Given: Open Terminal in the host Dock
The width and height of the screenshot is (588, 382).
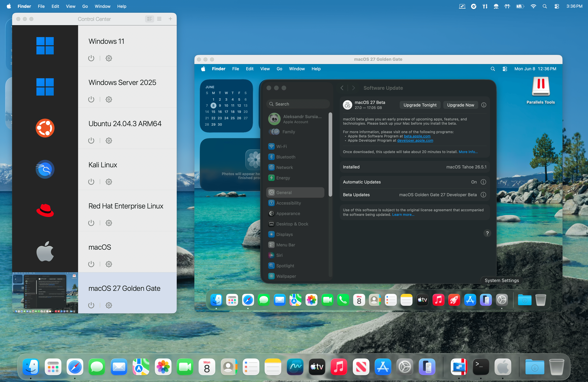Looking at the screenshot, I should [481, 367].
